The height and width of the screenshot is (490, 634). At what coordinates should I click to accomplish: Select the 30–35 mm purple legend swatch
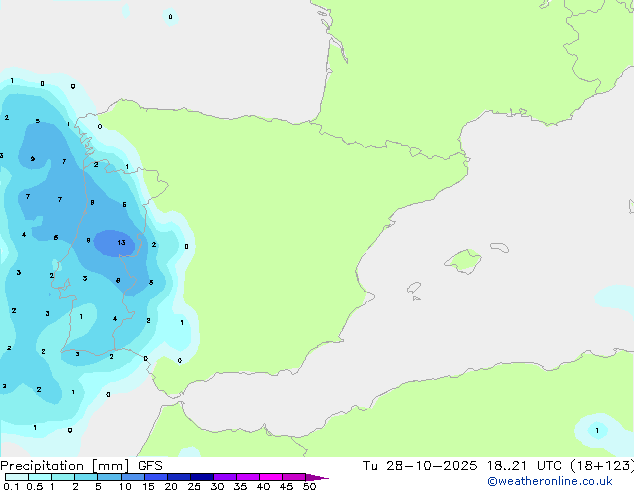tap(224, 477)
